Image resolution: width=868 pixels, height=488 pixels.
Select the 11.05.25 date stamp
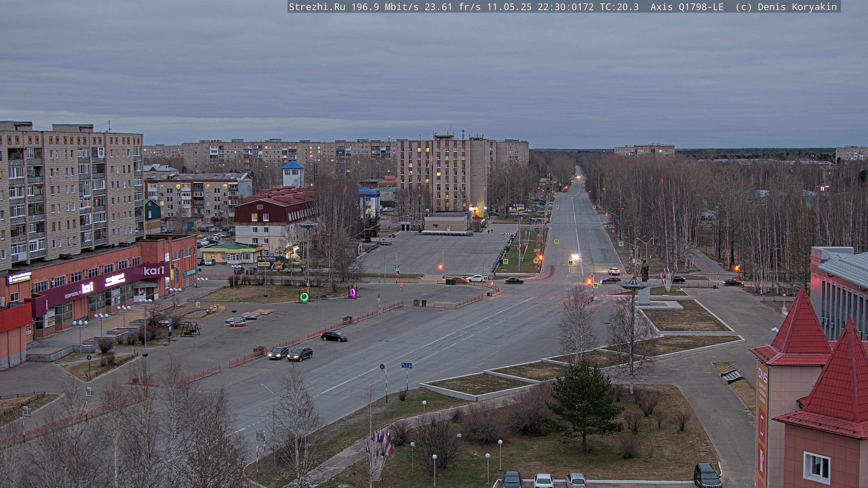[509, 7]
